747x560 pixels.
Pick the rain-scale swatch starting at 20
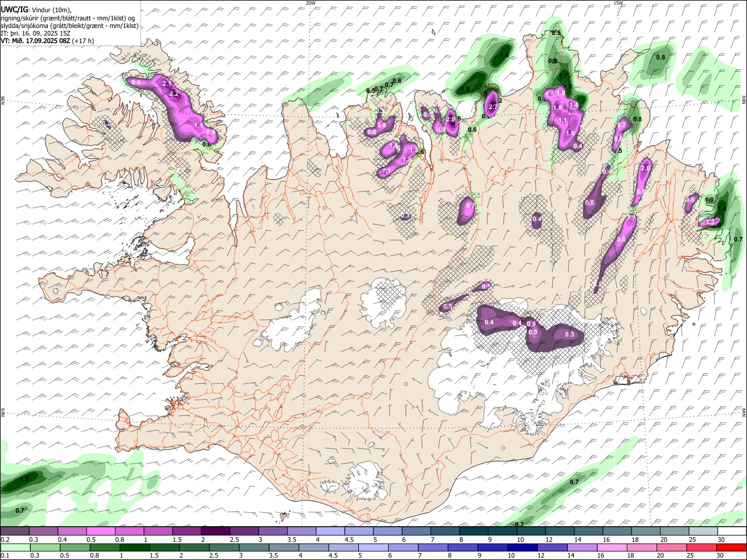672,548
